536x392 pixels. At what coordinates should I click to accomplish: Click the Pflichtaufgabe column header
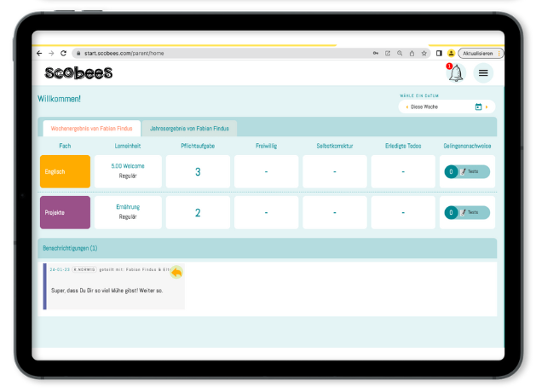pyautogui.click(x=198, y=146)
